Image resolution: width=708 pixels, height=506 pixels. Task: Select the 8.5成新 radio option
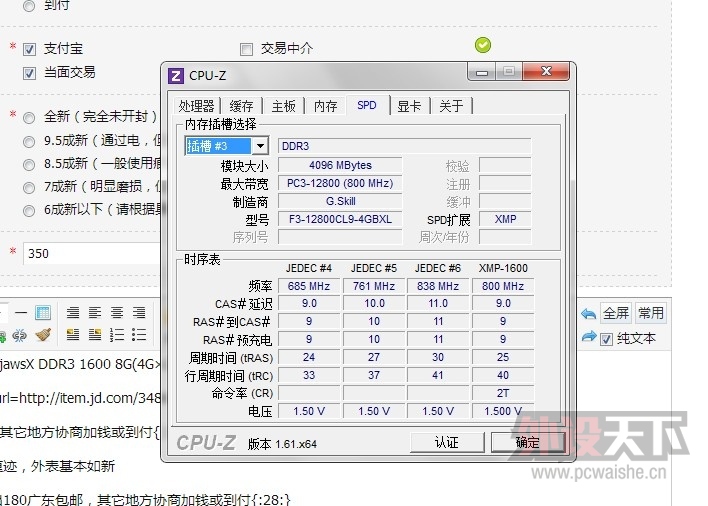point(29,165)
